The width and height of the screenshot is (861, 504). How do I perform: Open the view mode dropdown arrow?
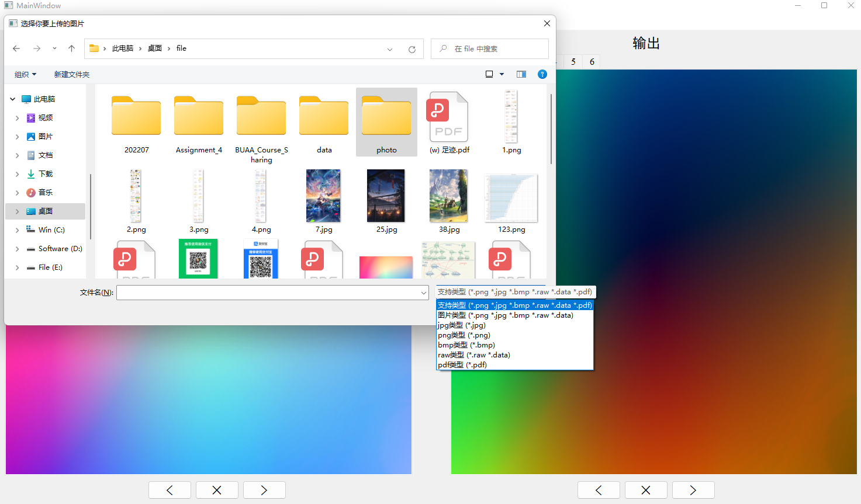(x=502, y=74)
